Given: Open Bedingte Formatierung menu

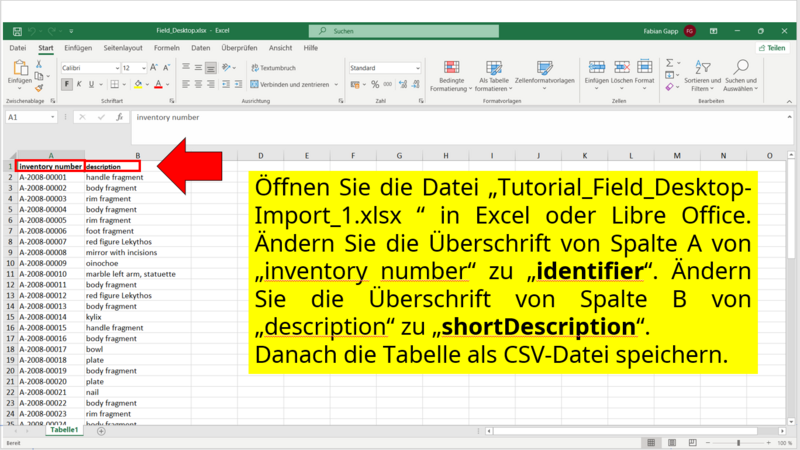Looking at the screenshot, I should point(450,73).
